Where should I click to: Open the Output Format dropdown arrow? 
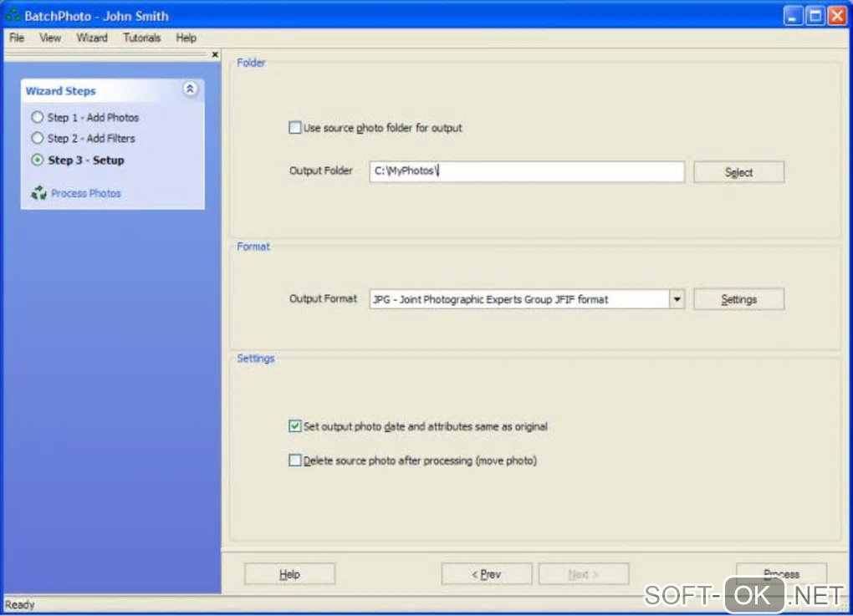[677, 299]
